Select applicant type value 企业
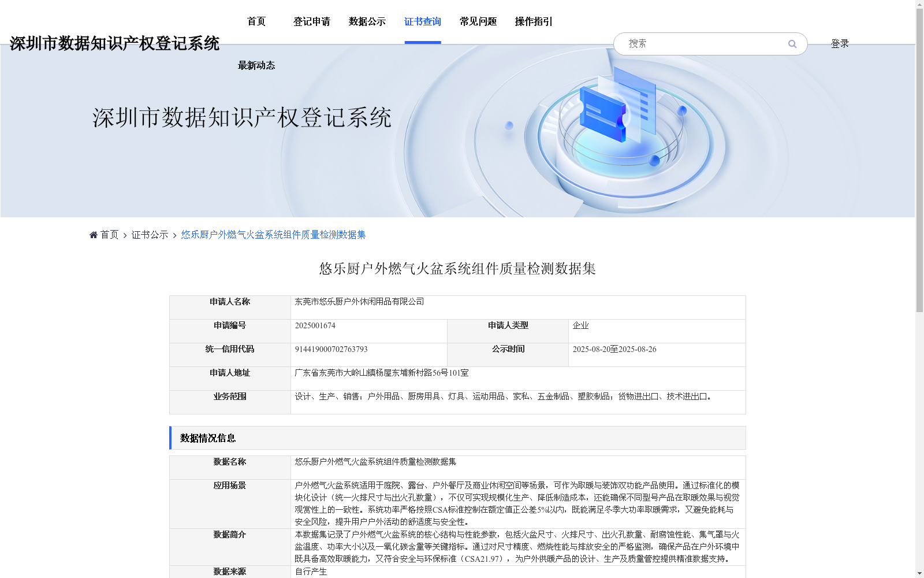This screenshot has width=924, height=578. pyautogui.click(x=580, y=325)
